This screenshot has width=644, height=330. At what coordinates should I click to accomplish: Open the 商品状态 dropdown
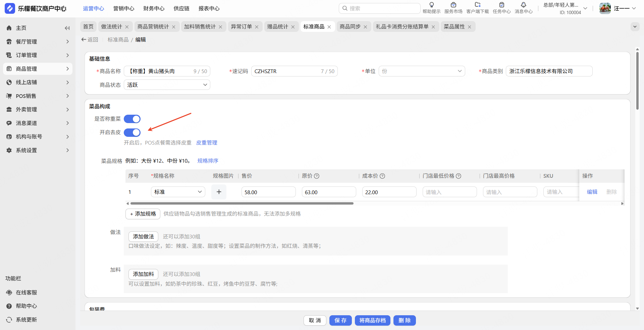point(167,85)
